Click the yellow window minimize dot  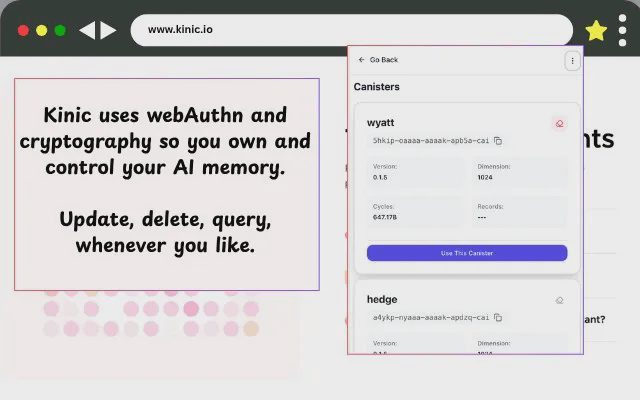click(42, 31)
